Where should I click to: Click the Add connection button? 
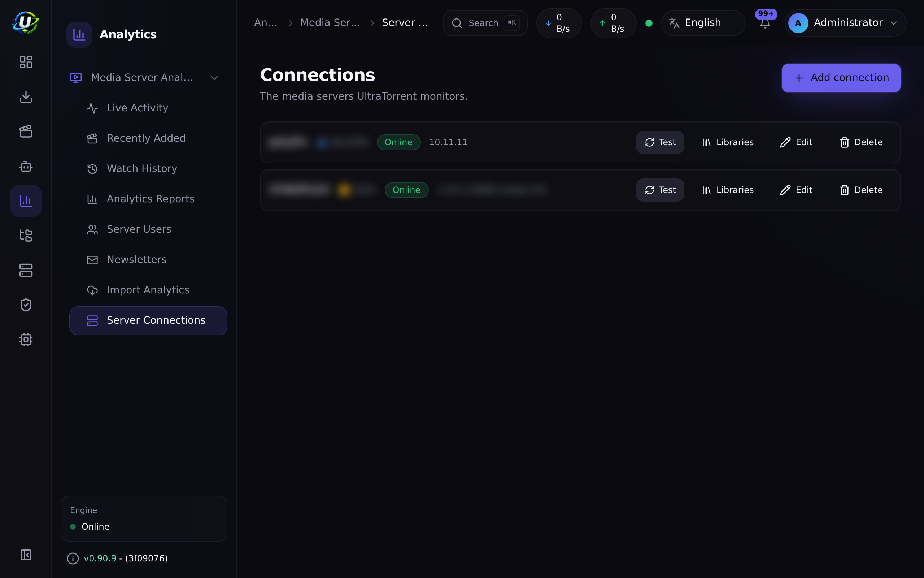(841, 78)
